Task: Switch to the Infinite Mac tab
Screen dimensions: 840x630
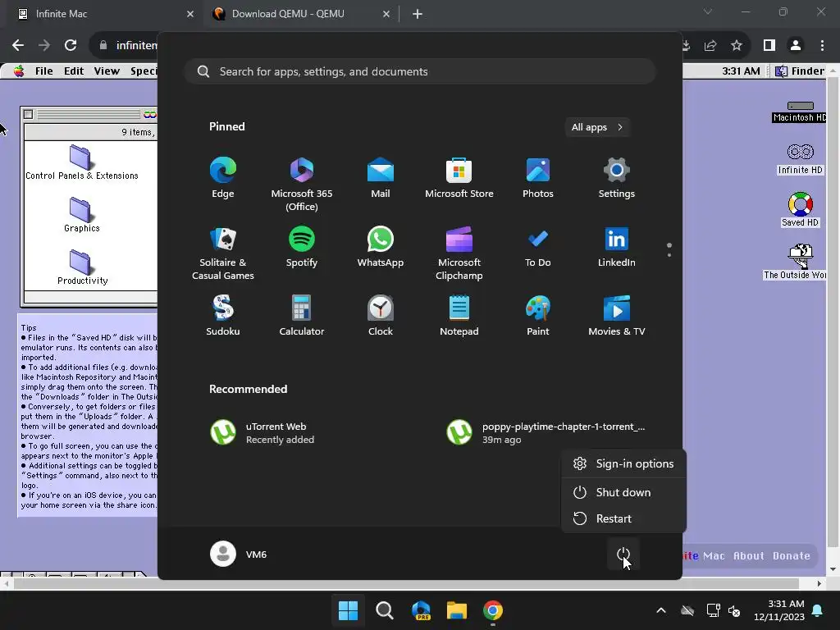Action: 102,14
